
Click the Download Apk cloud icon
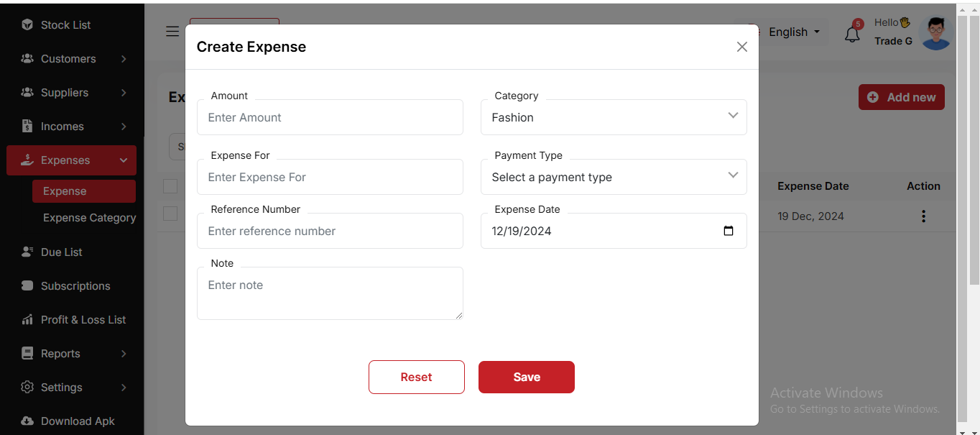point(27,421)
